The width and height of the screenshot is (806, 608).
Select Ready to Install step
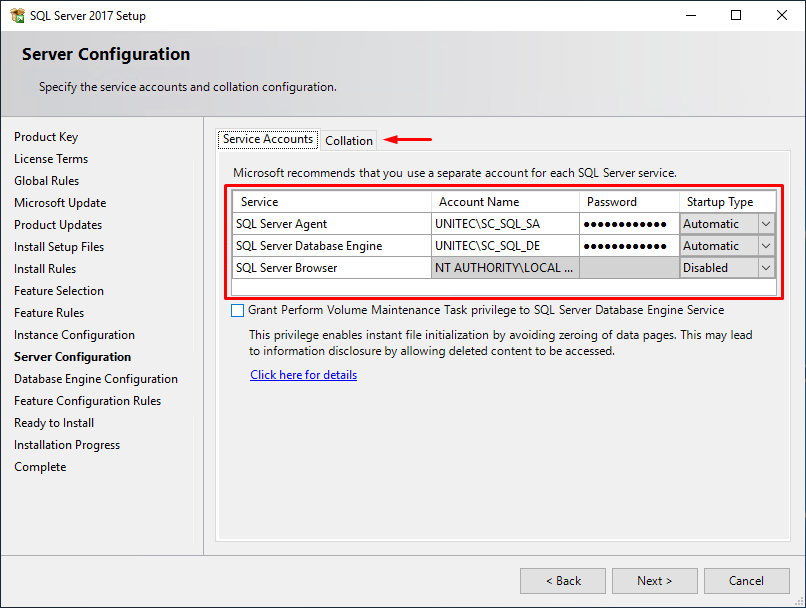click(x=54, y=423)
